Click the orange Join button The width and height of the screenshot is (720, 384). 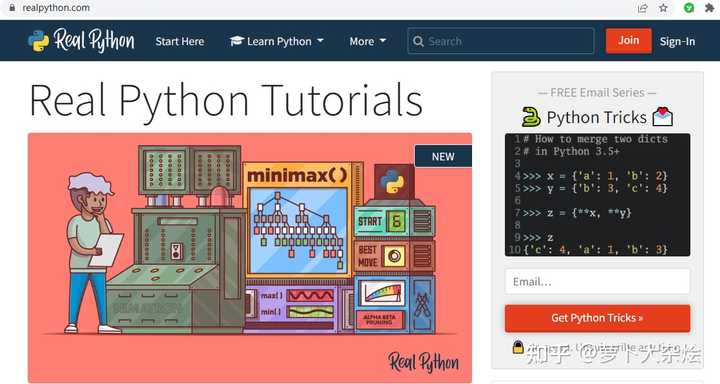628,40
